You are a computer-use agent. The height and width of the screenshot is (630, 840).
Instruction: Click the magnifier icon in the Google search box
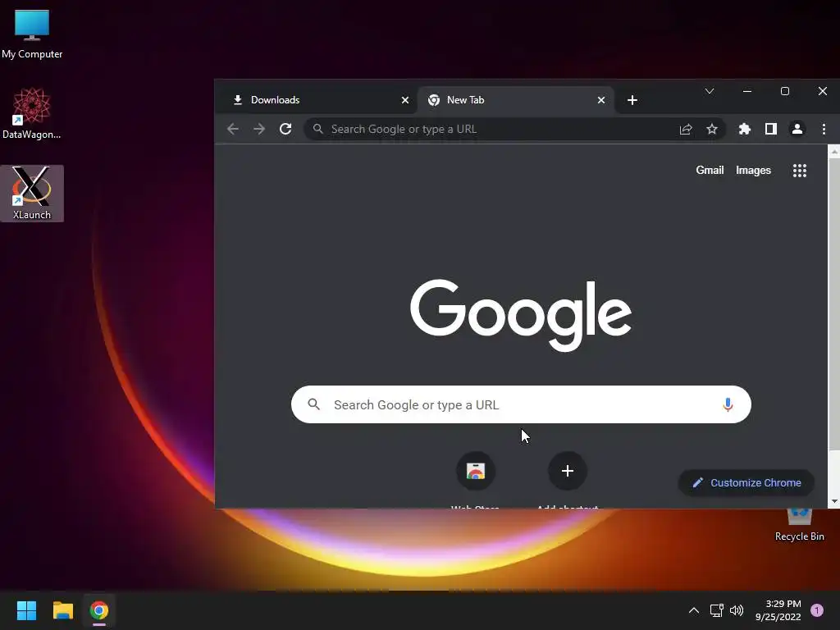(x=314, y=404)
